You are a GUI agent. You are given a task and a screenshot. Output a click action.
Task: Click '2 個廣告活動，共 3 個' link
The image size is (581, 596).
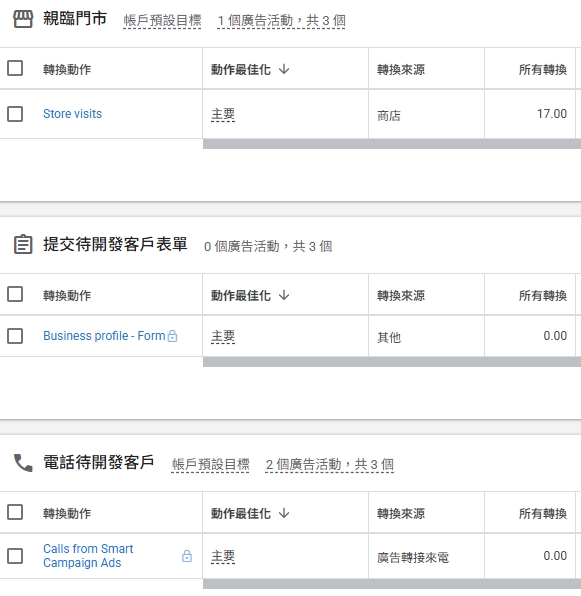pos(329,464)
